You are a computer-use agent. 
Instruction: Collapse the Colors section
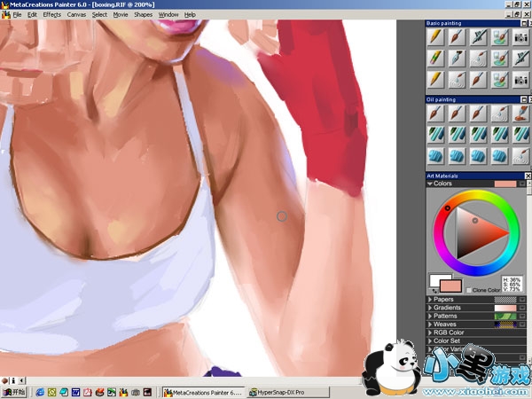(430, 184)
